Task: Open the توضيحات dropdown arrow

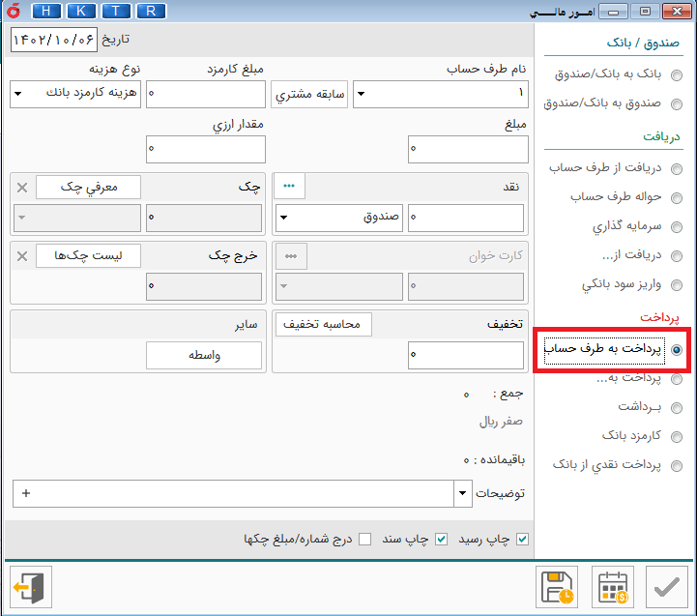Action: (x=461, y=493)
